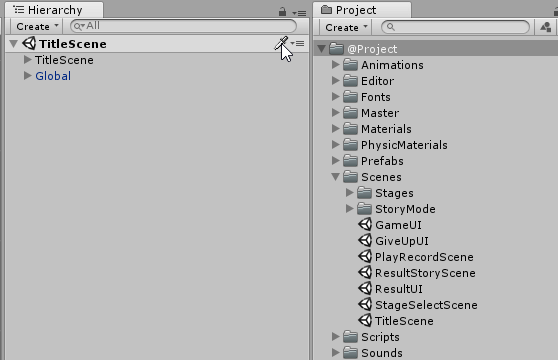Toggle the Hierarchy panel lock icon

coord(282,12)
